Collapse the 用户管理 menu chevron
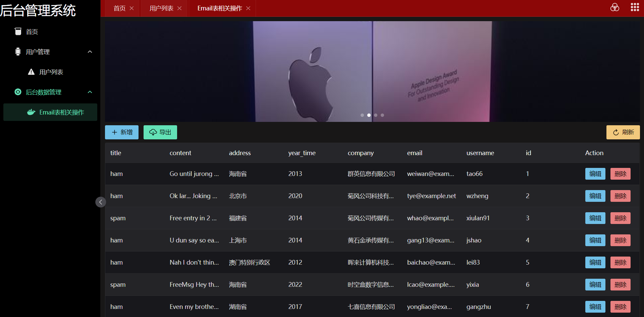Viewport: 644px width, 317px height. click(x=90, y=52)
